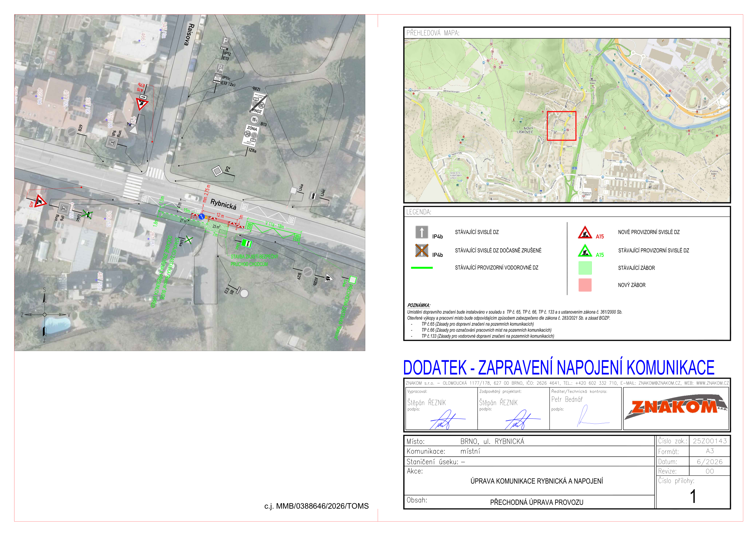The height and width of the screenshot is (534, 756).
Task: Click the pink NOVÝ ZÁBOR swatch
Action: (x=585, y=285)
